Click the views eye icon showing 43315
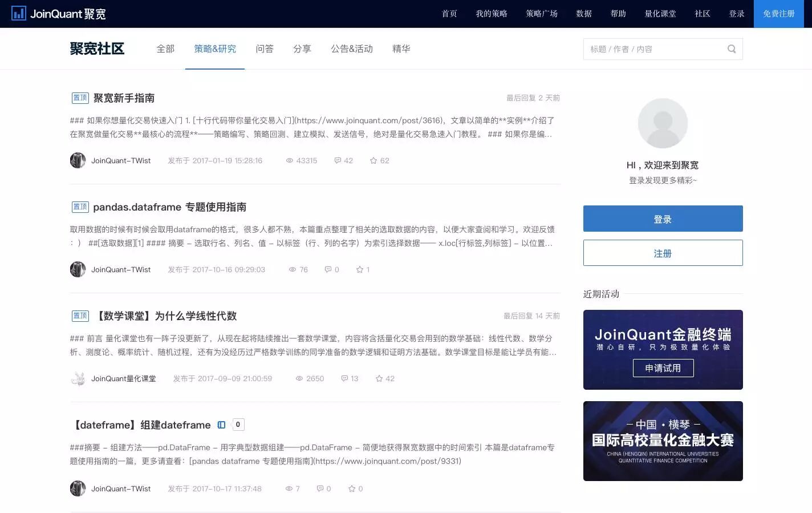 click(290, 161)
